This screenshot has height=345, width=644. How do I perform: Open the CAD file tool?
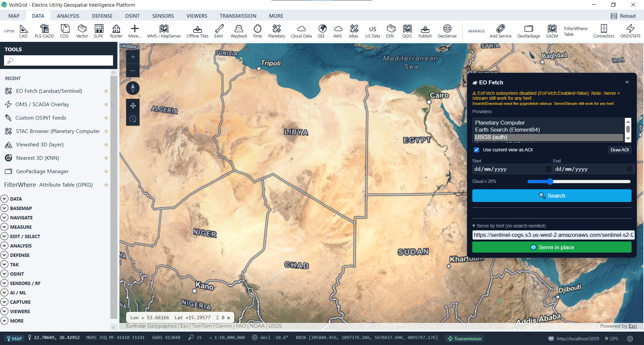[23, 31]
